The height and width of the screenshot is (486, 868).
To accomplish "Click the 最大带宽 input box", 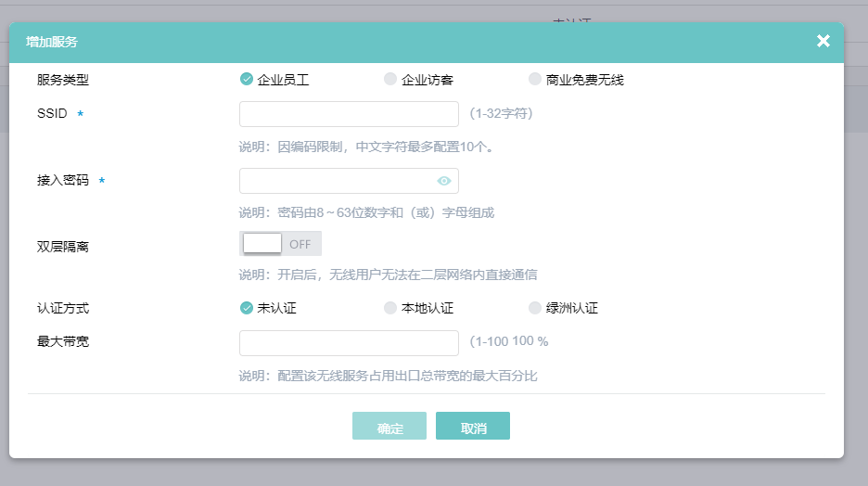I will click(x=349, y=342).
